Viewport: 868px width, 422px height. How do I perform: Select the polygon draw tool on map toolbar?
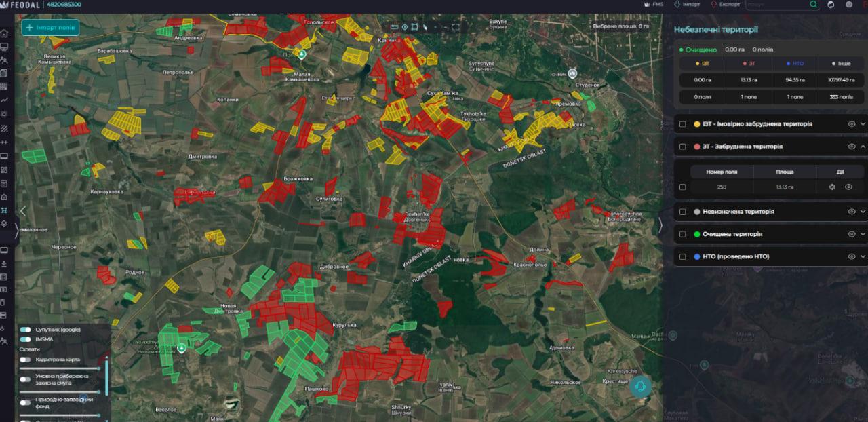click(415, 27)
